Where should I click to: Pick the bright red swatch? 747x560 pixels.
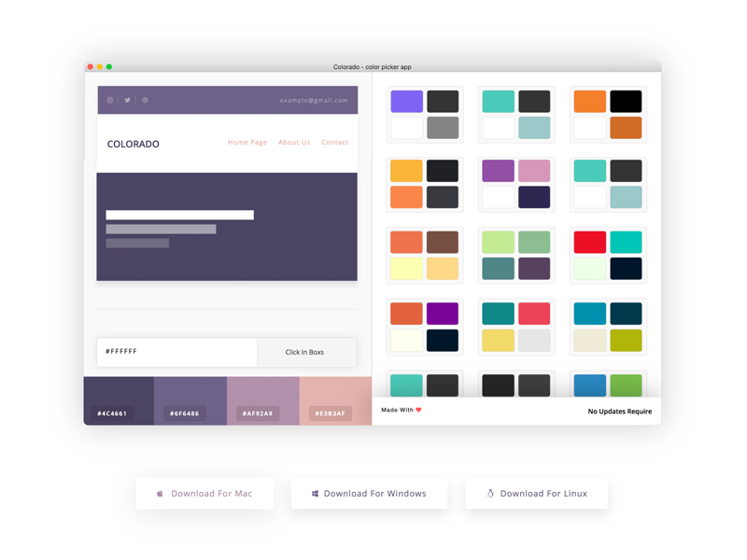(590, 243)
